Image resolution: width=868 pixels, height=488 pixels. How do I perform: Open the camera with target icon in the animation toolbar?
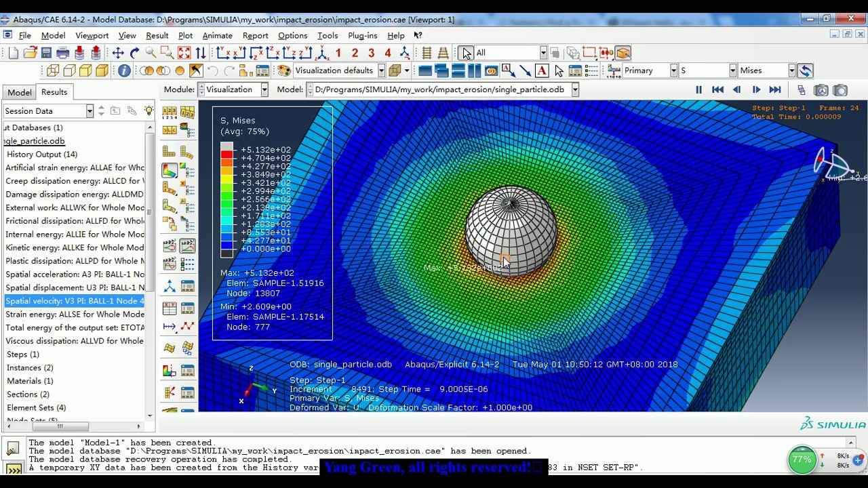click(821, 89)
